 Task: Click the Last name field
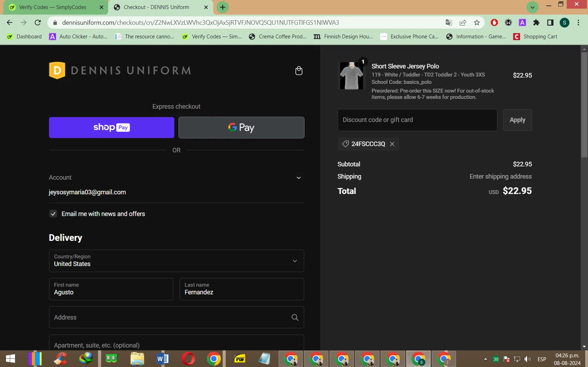point(242,289)
